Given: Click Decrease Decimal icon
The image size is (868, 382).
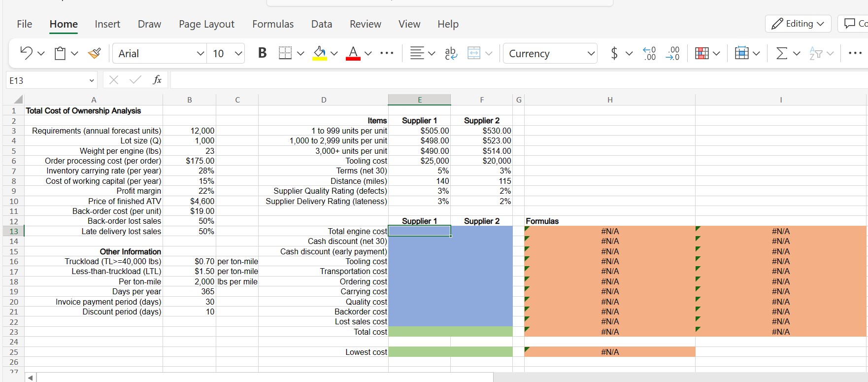Looking at the screenshot, I should (x=672, y=53).
